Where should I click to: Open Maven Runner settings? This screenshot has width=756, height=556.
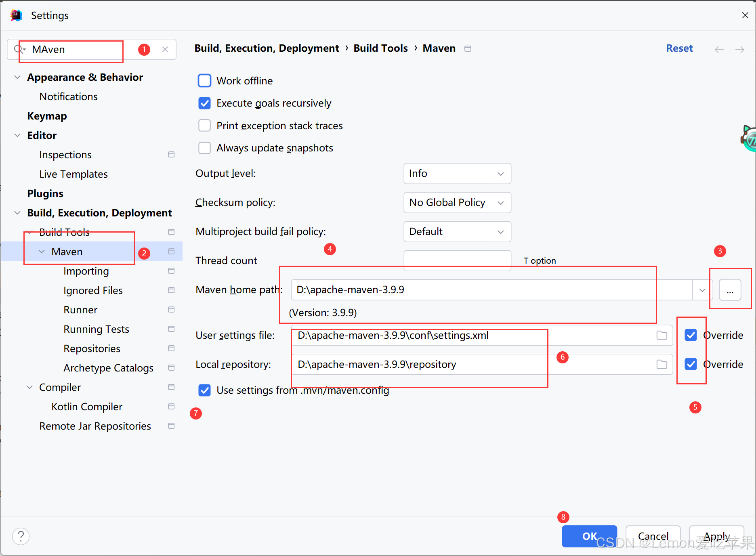click(80, 310)
